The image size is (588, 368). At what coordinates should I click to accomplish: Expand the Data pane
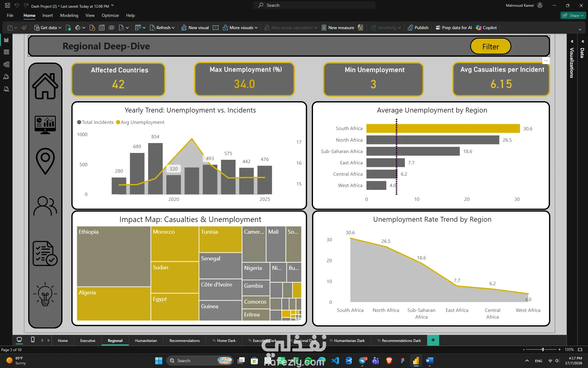tap(582, 41)
